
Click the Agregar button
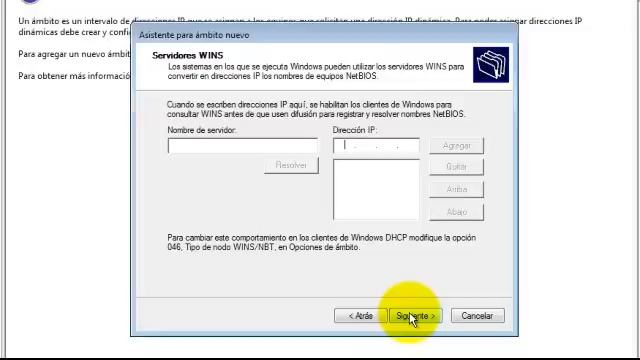[x=456, y=146]
